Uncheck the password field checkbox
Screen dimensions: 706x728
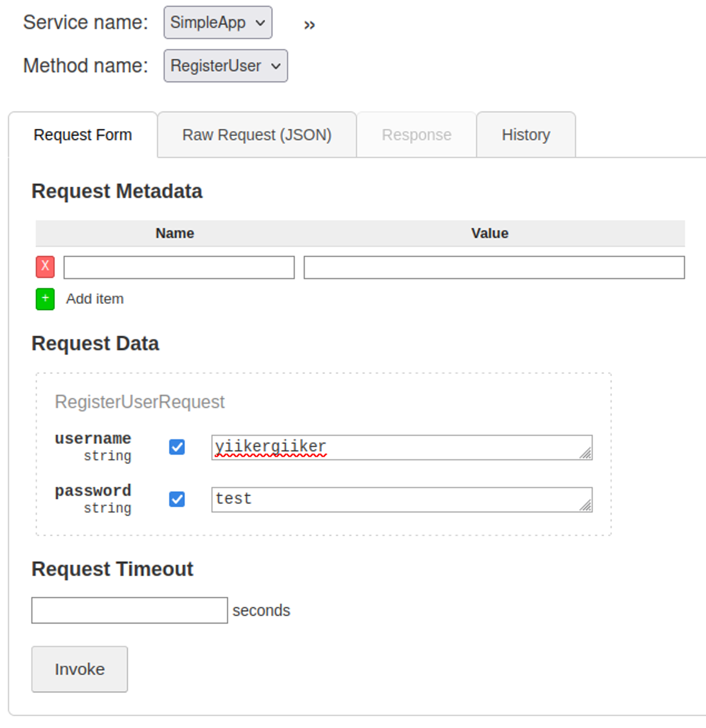pos(177,499)
